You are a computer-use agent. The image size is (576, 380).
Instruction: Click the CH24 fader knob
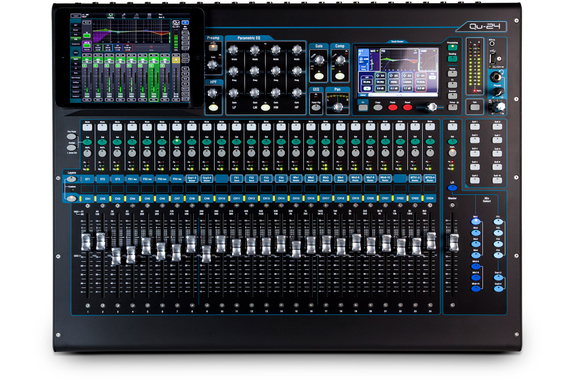point(431,241)
